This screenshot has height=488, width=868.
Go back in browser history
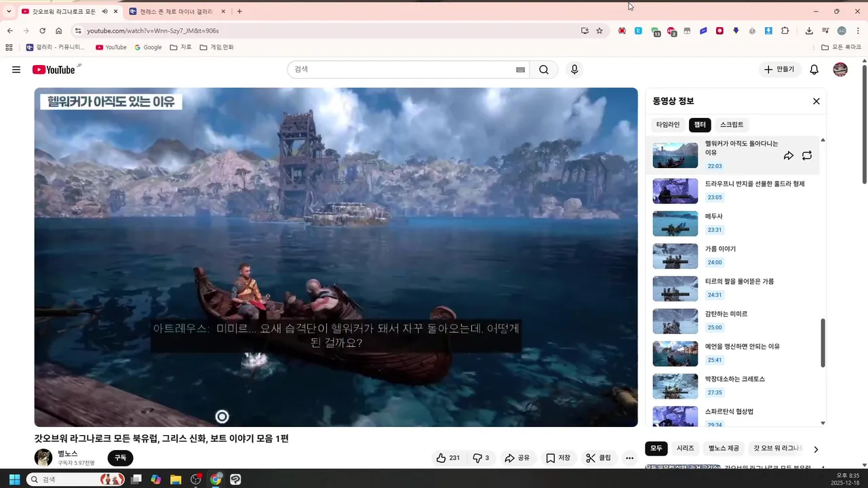click(9, 30)
